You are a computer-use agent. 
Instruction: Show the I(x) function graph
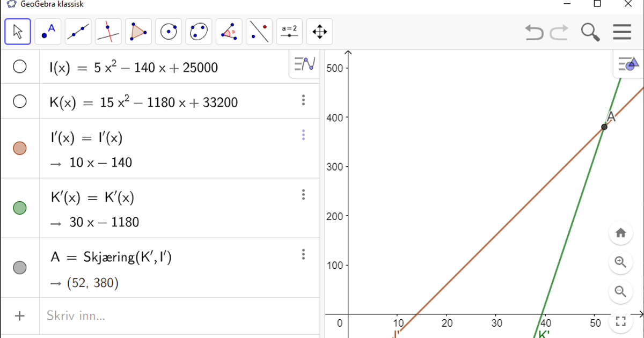20,67
